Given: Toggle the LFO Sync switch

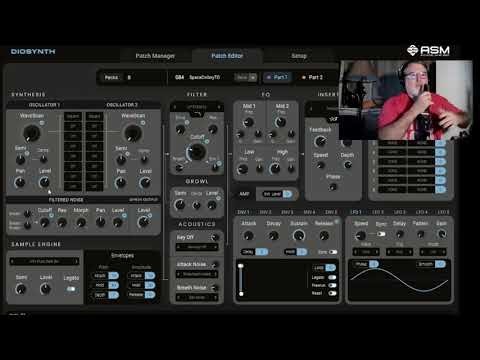Looking at the screenshot, I should click(381, 234).
